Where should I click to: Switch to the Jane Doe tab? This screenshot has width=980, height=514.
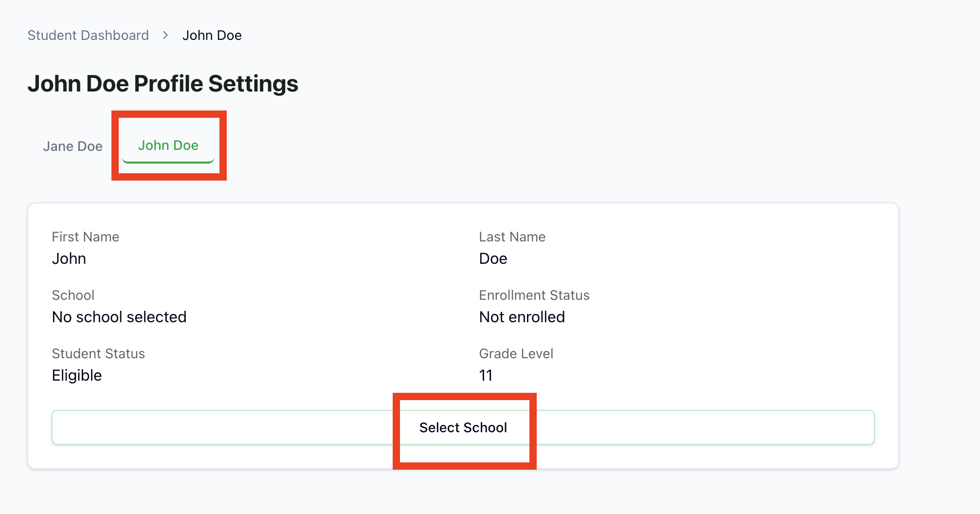tap(73, 146)
